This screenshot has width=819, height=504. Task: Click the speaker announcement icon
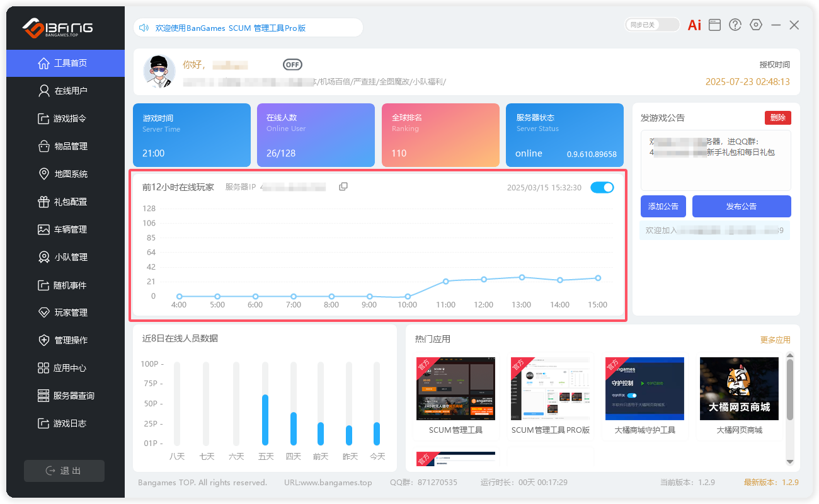click(x=144, y=28)
